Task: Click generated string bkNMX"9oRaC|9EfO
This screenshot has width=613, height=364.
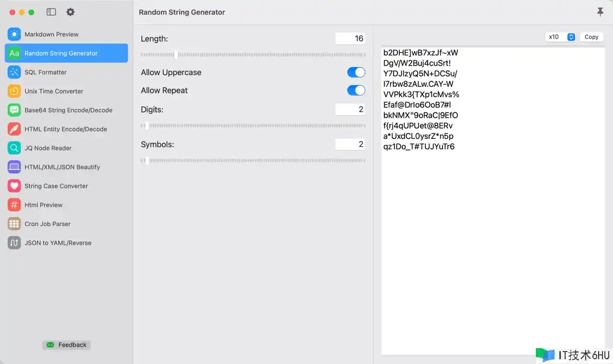Action: 421,115
